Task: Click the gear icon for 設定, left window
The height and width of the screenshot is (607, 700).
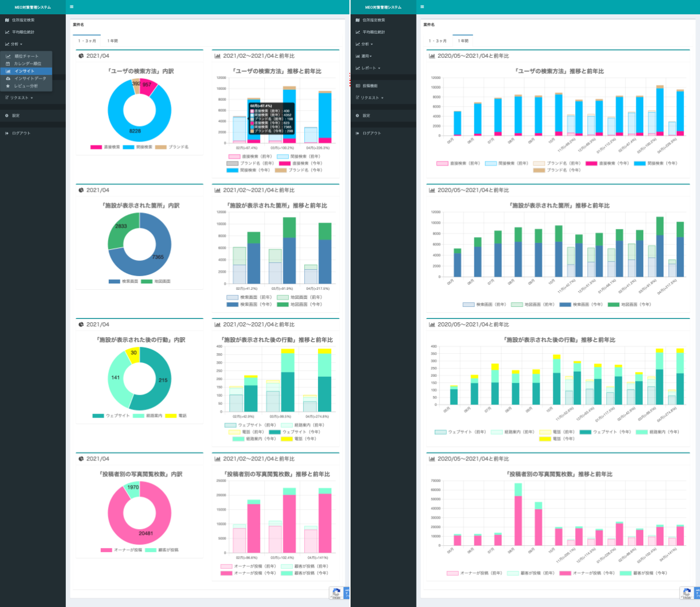Action: pyautogui.click(x=7, y=116)
